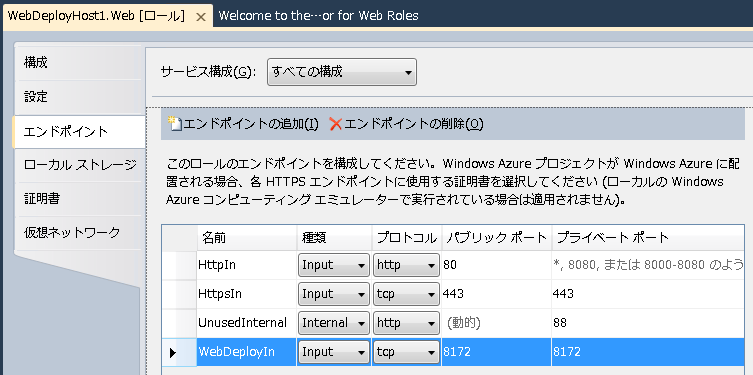Click the パブリック ポート column header

pos(497,237)
